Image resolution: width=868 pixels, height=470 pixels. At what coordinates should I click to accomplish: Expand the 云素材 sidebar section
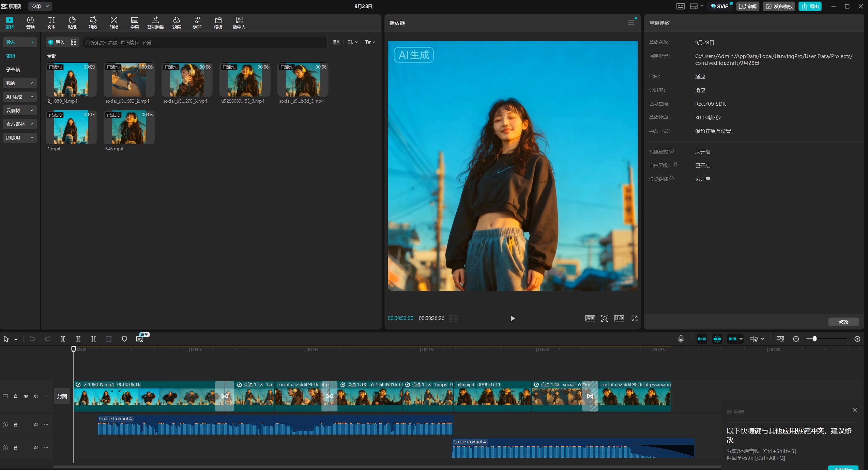click(x=19, y=111)
